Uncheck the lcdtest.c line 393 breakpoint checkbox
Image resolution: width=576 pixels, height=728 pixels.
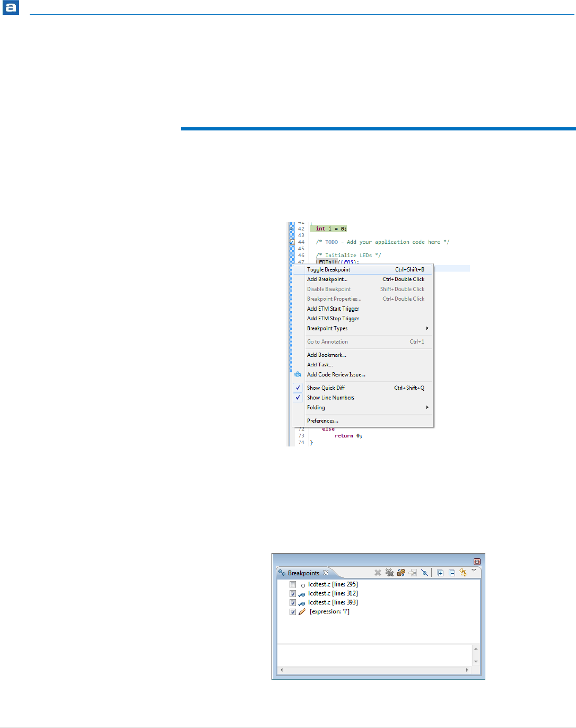(x=293, y=603)
